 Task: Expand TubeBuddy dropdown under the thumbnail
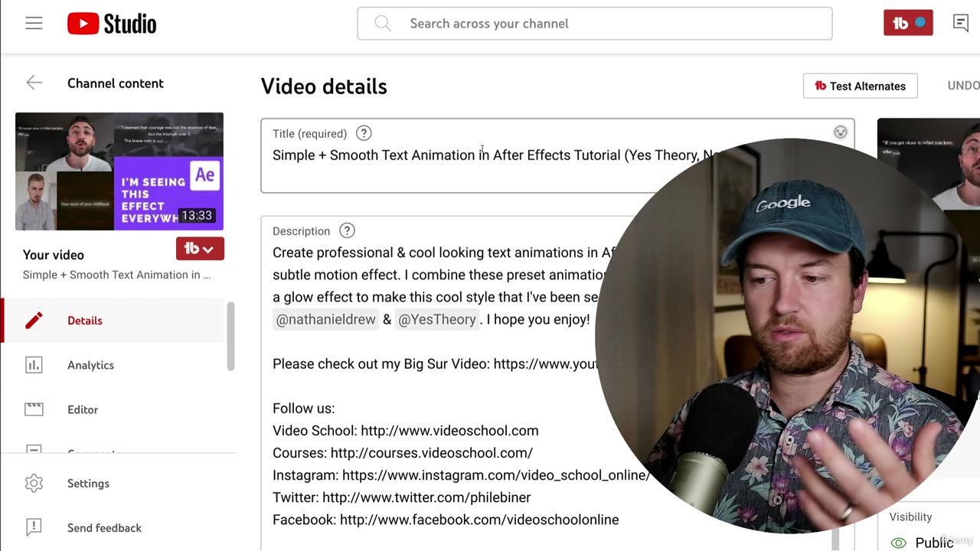click(200, 249)
